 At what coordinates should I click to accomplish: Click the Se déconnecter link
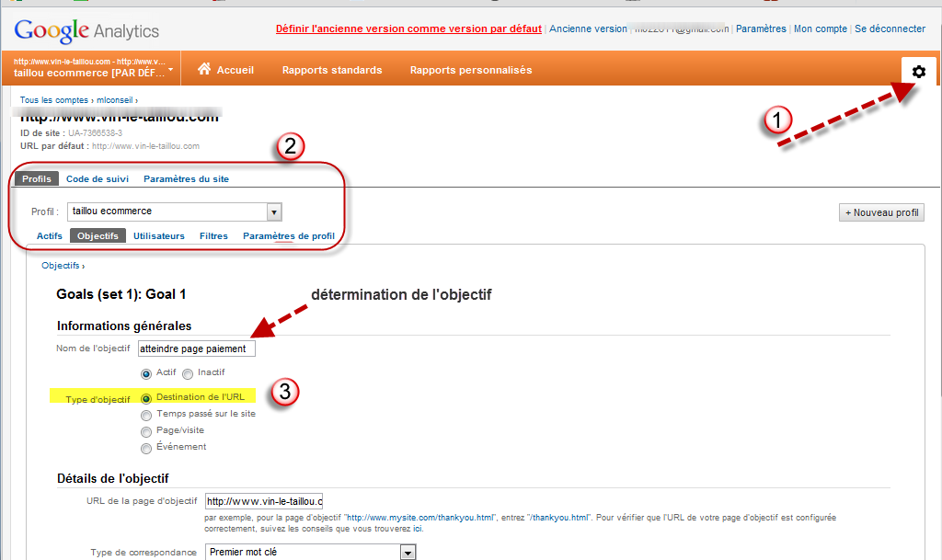point(890,29)
